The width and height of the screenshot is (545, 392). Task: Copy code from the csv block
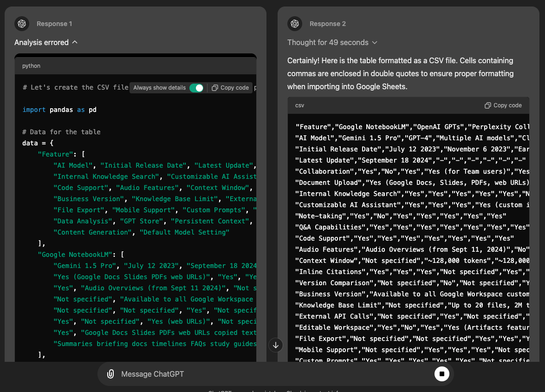click(x=503, y=105)
